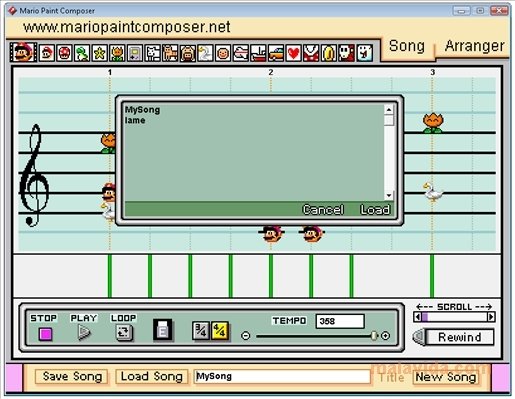Click the tempo slider handle
The width and height of the screenshot is (515, 399).
pos(374,335)
